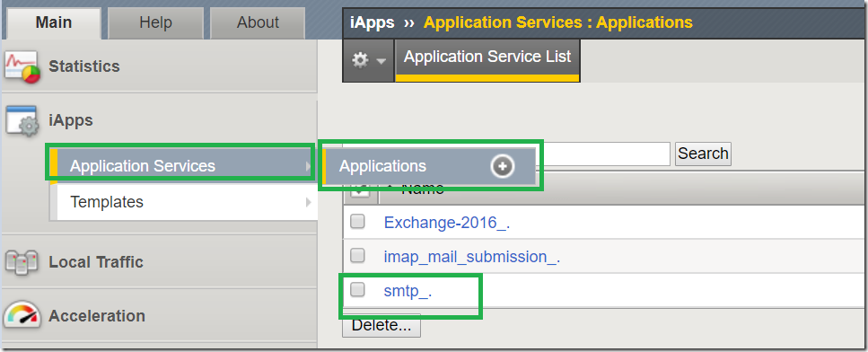Open the imap_mail_submission_. application link

click(x=472, y=257)
